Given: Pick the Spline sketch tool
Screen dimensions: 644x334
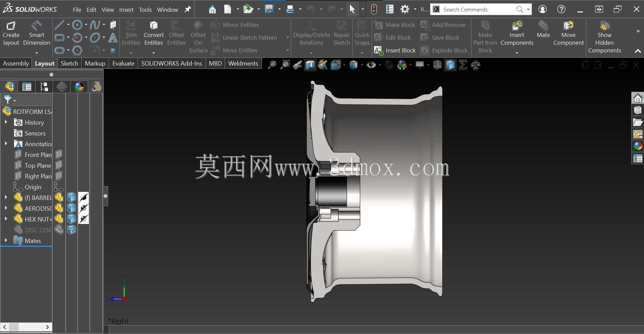Looking at the screenshot, I should pyautogui.click(x=95, y=25).
